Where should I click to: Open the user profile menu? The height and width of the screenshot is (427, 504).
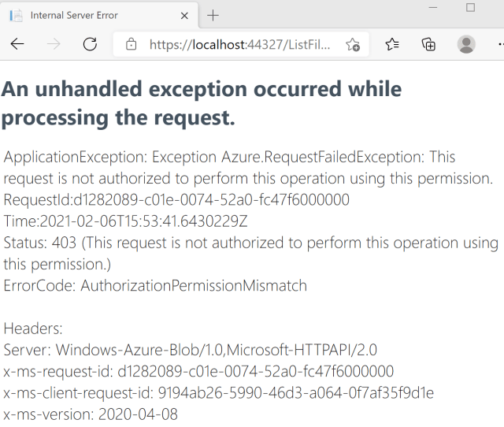pos(466,44)
